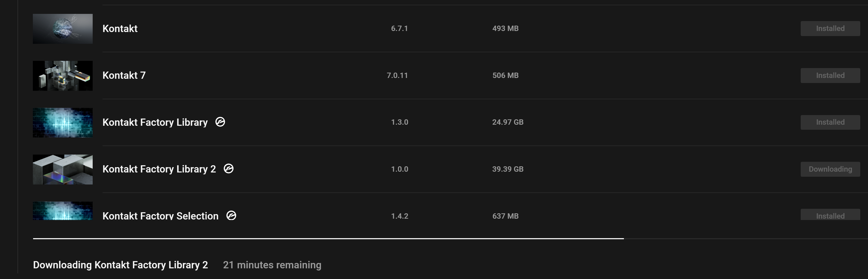This screenshot has width=868, height=279.
Task: Click the icon beside Kontakt Factory Library
Action: [220, 122]
